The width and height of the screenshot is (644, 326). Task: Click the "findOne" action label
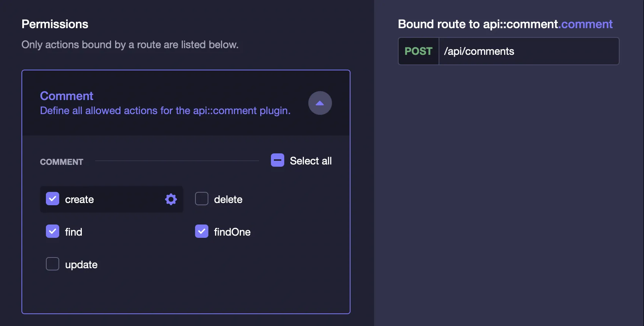click(232, 232)
